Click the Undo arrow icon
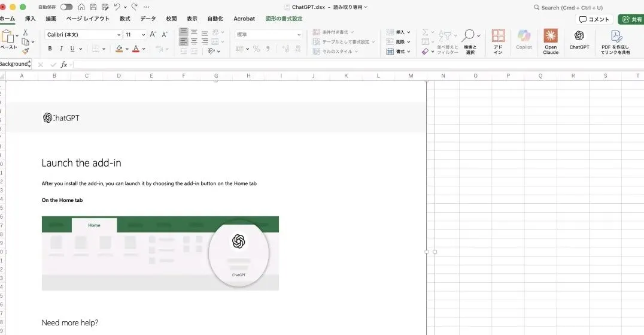Viewport: 644px width, 335px height. [x=117, y=7]
